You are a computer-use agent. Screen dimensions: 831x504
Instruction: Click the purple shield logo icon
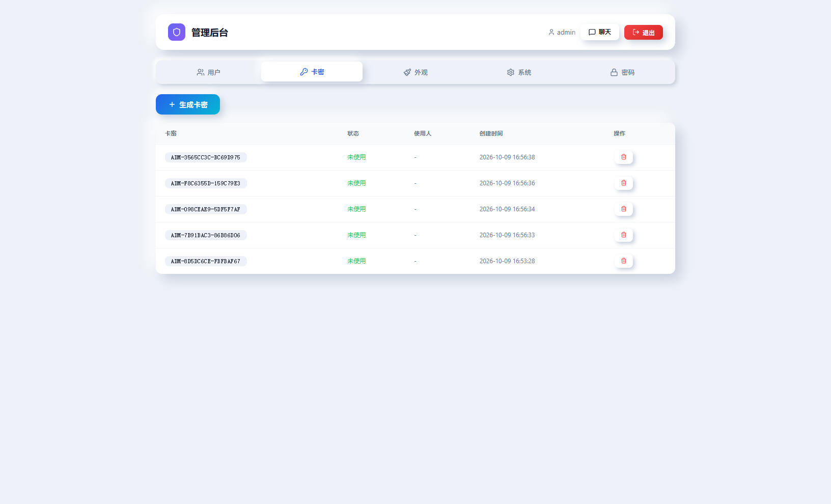coord(177,32)
